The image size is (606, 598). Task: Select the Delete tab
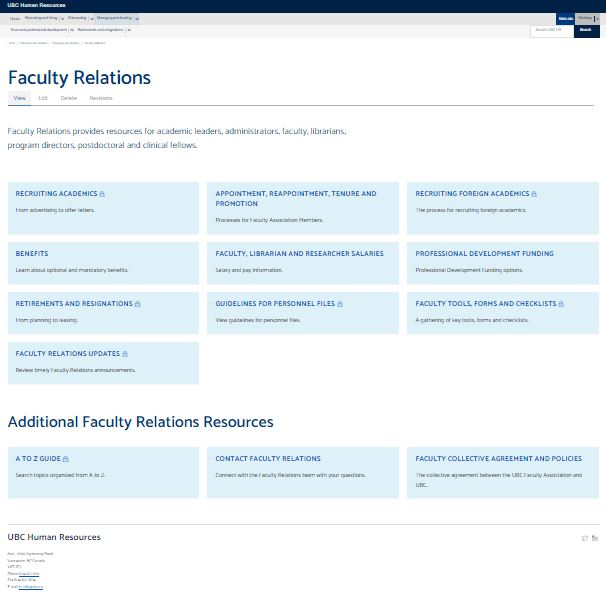tap(68, 98)
